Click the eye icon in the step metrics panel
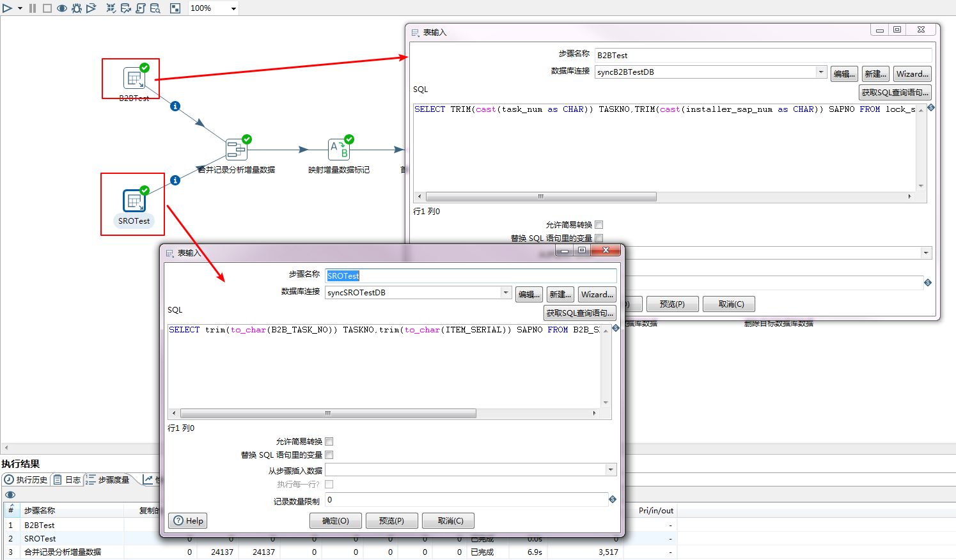The height and width of the screenshot is (560, 956). coord(10,495)
